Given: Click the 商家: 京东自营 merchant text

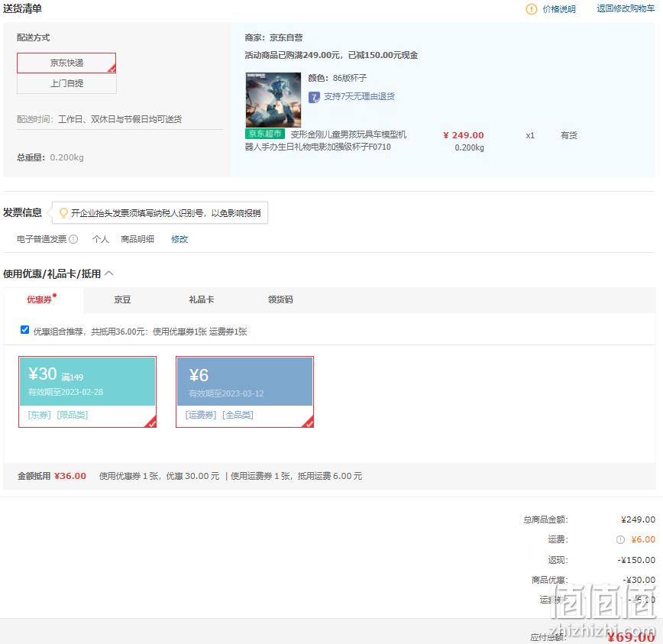Looking at the screenshot, I should pyautogui.click(x=273, y=37).
